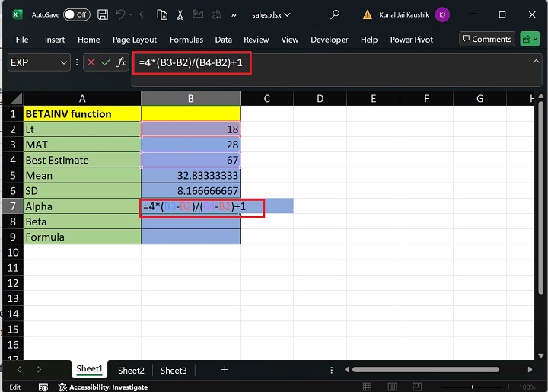Click cell containing 'BETAINV function'
Image resolution: width=548 pixels, height=392 pixels.
82,114
